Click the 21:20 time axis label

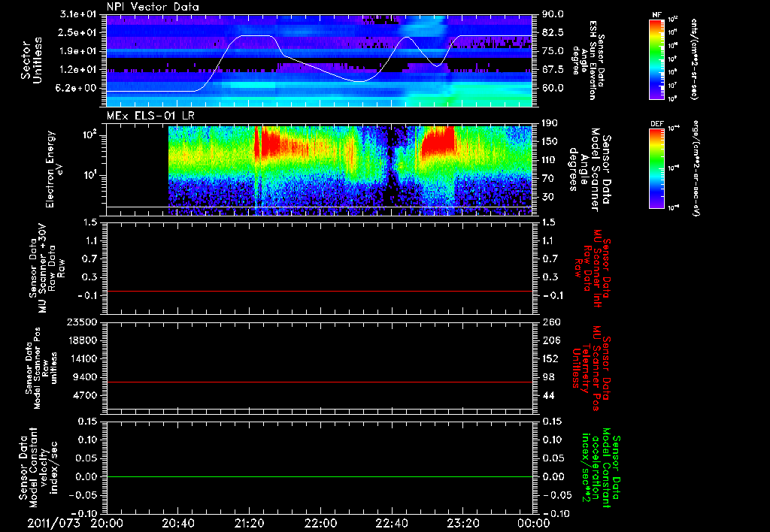(x=249, y=523)
